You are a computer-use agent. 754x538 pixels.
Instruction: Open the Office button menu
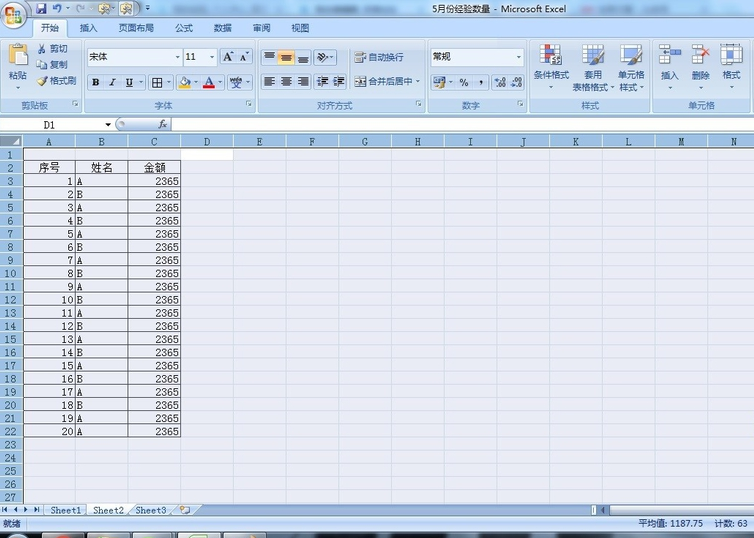[13, 16]
